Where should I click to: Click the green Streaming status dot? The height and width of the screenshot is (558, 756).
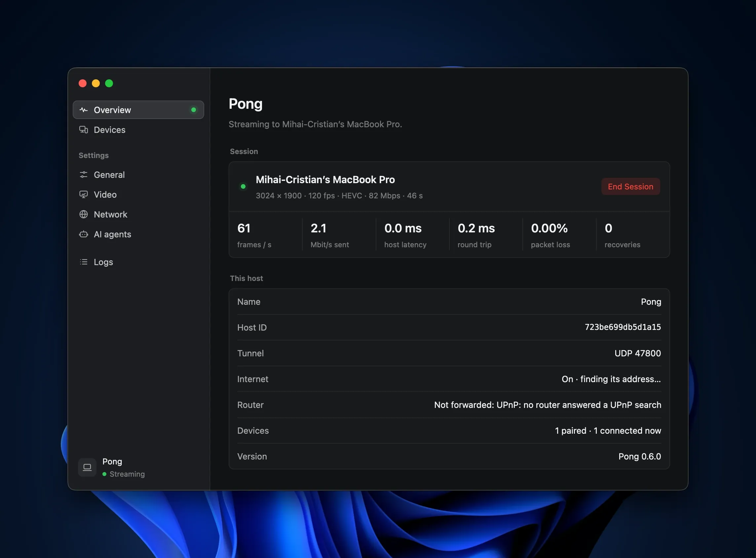pyautogui.click(x=104, y=474)
